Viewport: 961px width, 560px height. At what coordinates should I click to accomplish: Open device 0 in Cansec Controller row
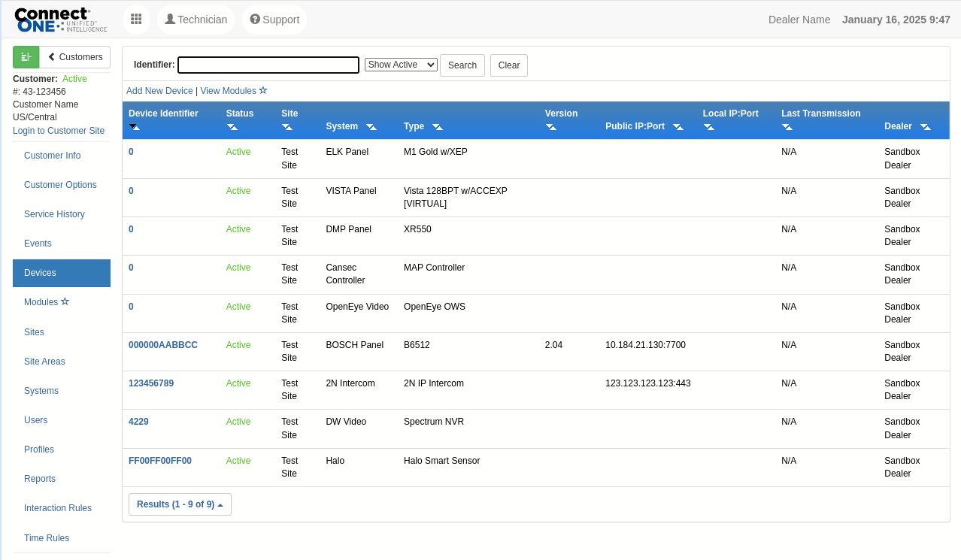click(x=131, y=268)
